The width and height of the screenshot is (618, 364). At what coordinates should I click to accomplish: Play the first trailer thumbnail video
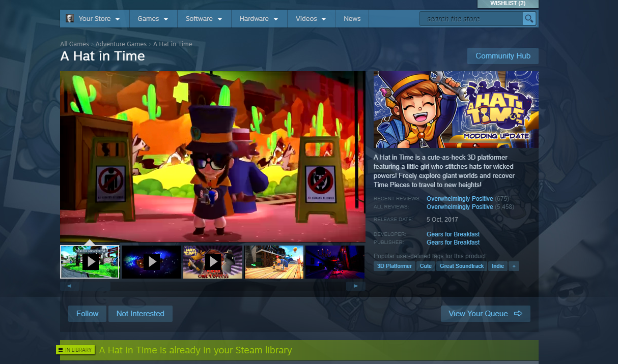click(90, 262)
